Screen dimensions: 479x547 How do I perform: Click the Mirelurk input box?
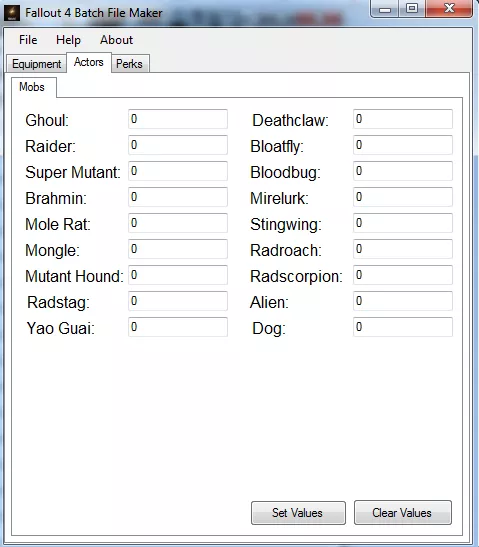pyautogui.click(x=403, y=197)
